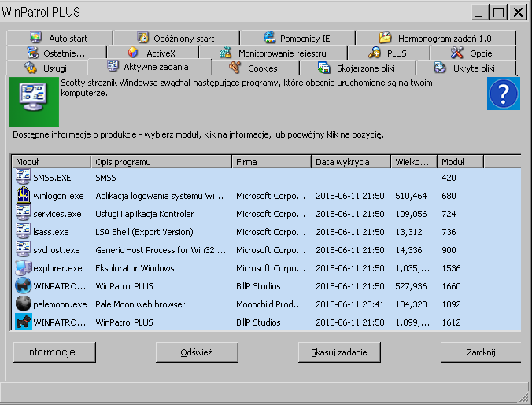The width and height of the screenshot is (532, 405).
Task: Switch to the Pomocnicy IE tab
Action: (297, 38)
